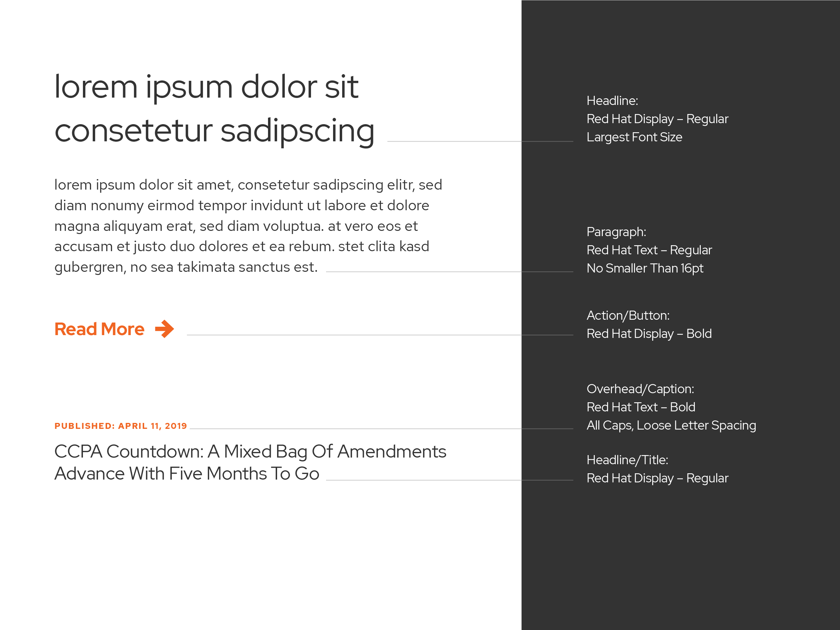Open the Read More link
Viewport: 840px width, 630px height.
[x=99, y=329]
